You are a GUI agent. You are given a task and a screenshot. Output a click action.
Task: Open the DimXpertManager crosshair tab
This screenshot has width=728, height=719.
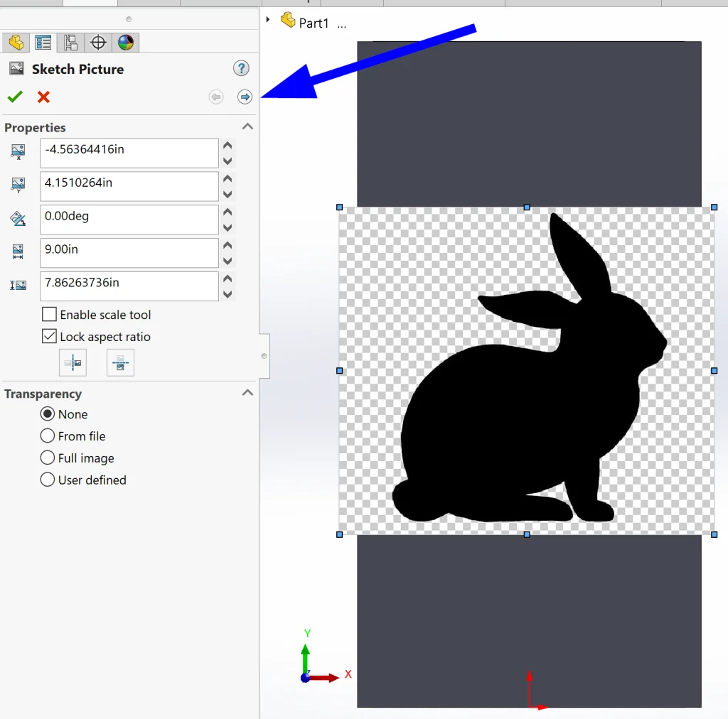tap(98, 43)
